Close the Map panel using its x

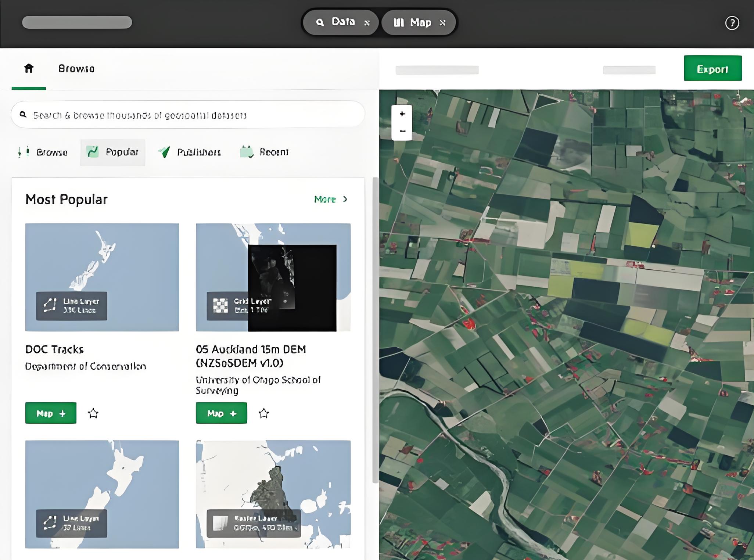click(442, 23)
